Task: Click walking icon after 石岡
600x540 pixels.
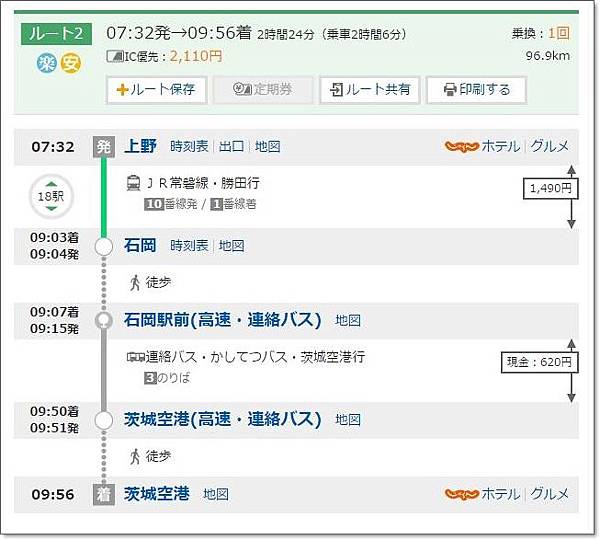Action: pyautogui.click(x=135, y=283)
